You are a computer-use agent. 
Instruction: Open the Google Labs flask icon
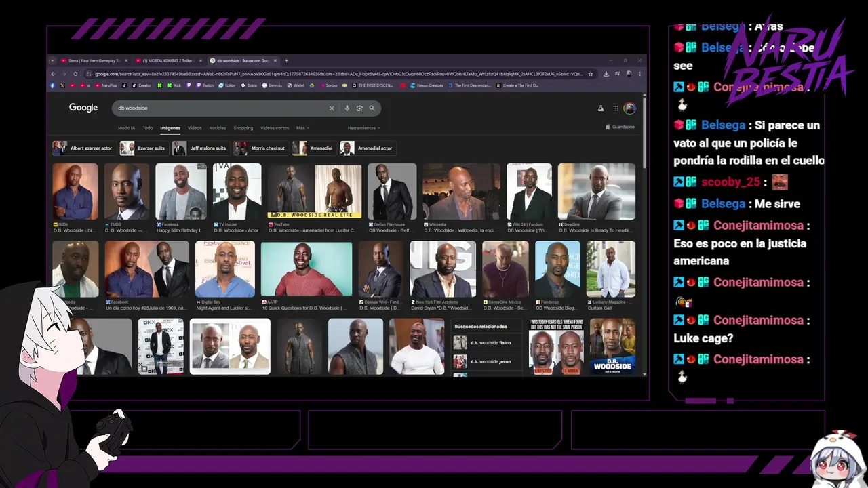pos(600,108)
